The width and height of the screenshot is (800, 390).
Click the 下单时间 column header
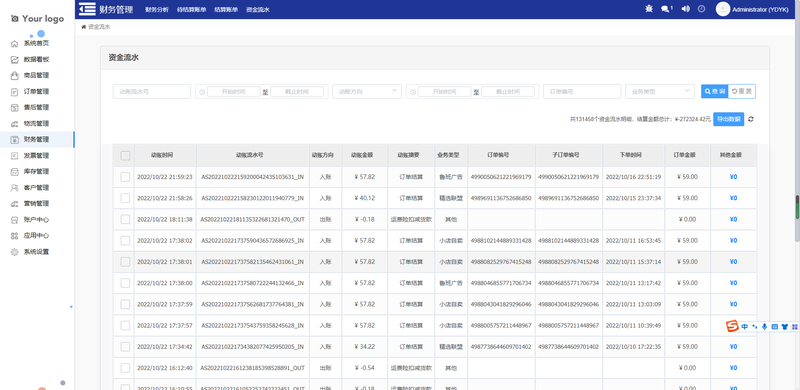coord(633,155)
